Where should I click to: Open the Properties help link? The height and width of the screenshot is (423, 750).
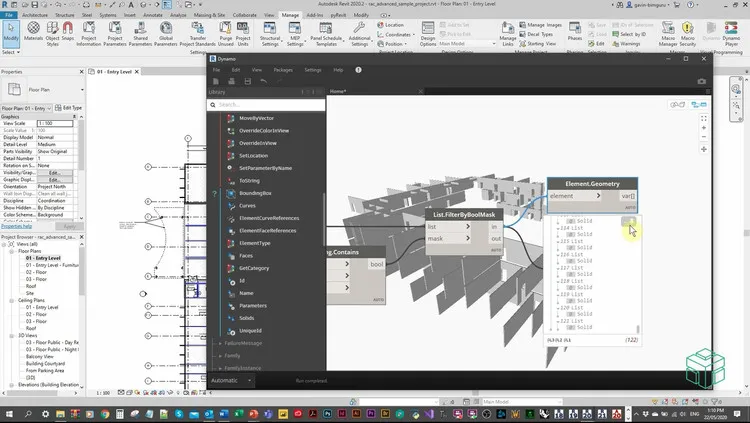(16, 226)
